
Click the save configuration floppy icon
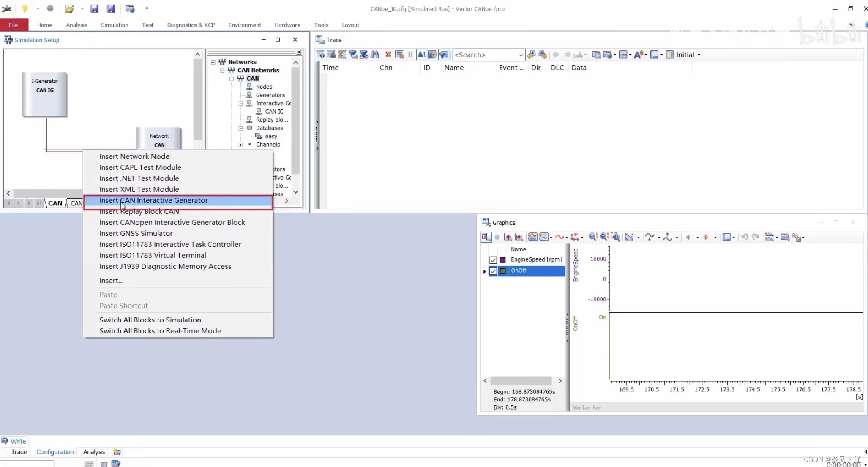[94, 8]
